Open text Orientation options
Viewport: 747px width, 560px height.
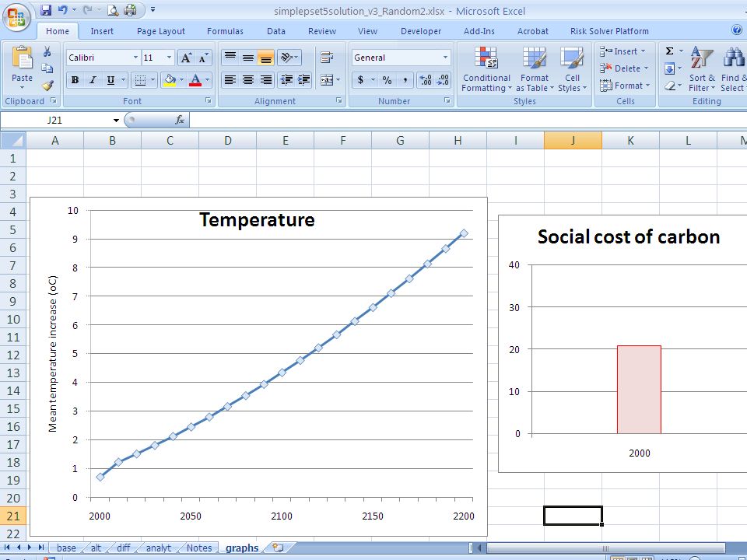[x=289, y=58]
